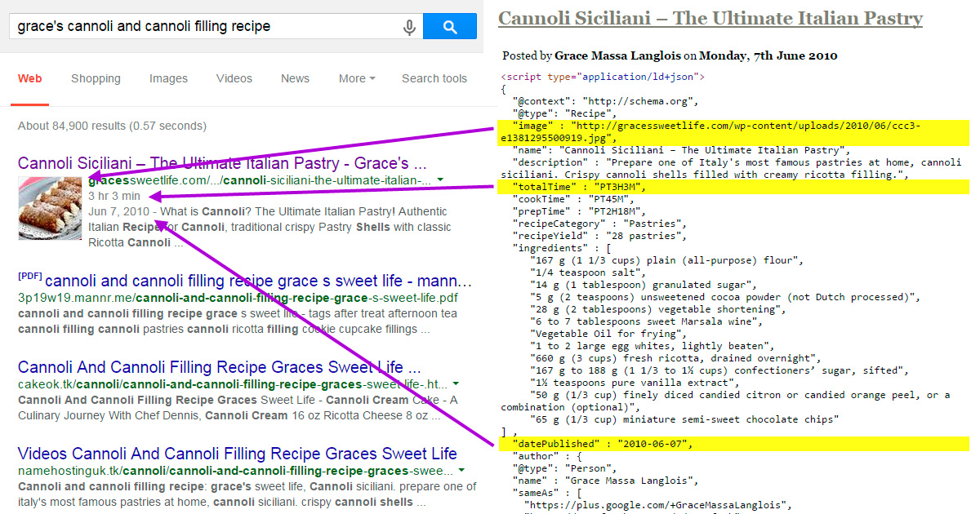
Task: Click the "@type": "Recipe" line
Action: tap(563, 113)
